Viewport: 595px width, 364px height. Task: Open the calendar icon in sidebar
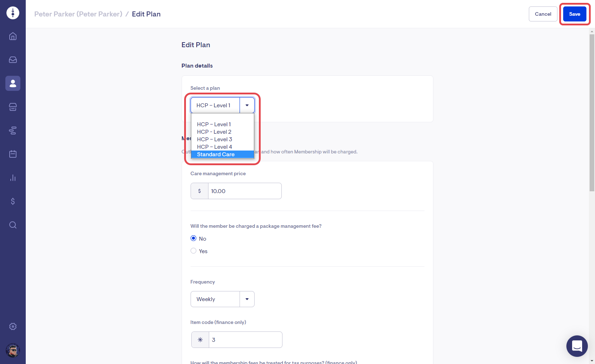click(13, 154)
